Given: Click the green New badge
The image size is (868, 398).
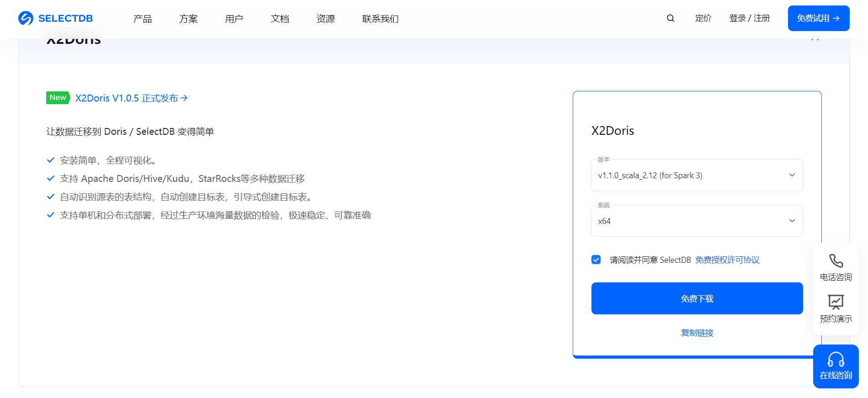Looking at the screenshot, I should [58, 98].
